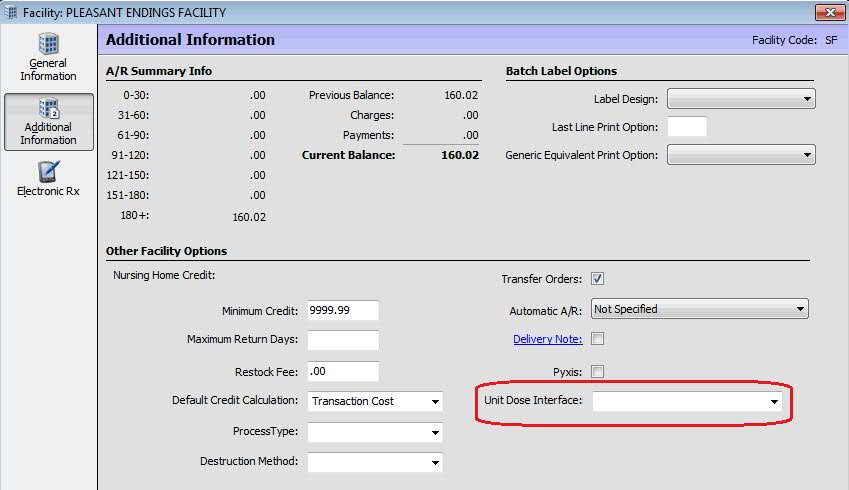The image size is (849, 490).
Task: Expand Generic Equivalent Print Option dropdown
Action: click(x=741, y=155)
